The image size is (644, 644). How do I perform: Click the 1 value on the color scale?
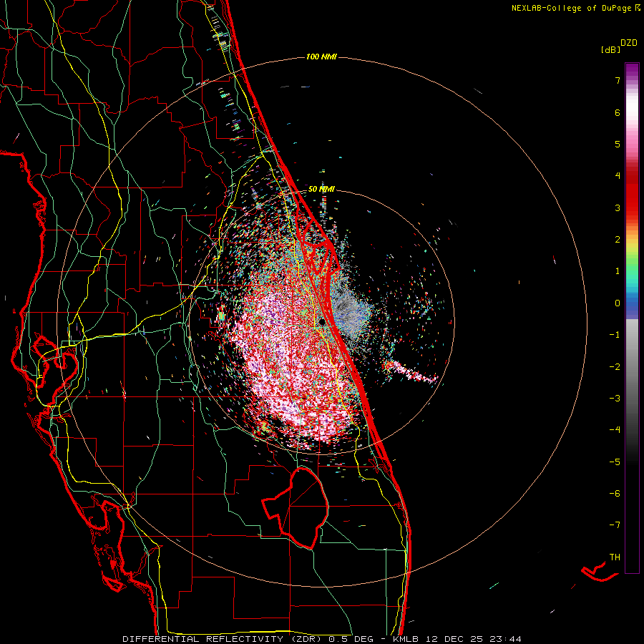coord(618,271)
